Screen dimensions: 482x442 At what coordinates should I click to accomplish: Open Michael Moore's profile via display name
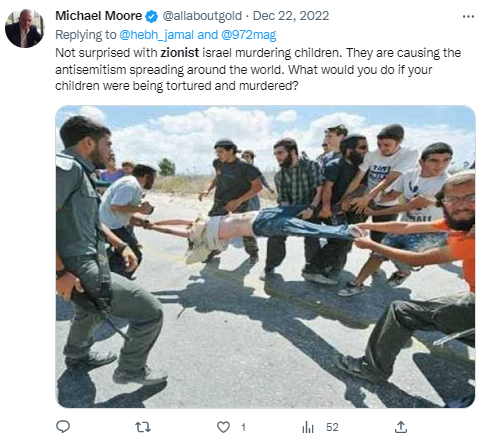[98, 16]
